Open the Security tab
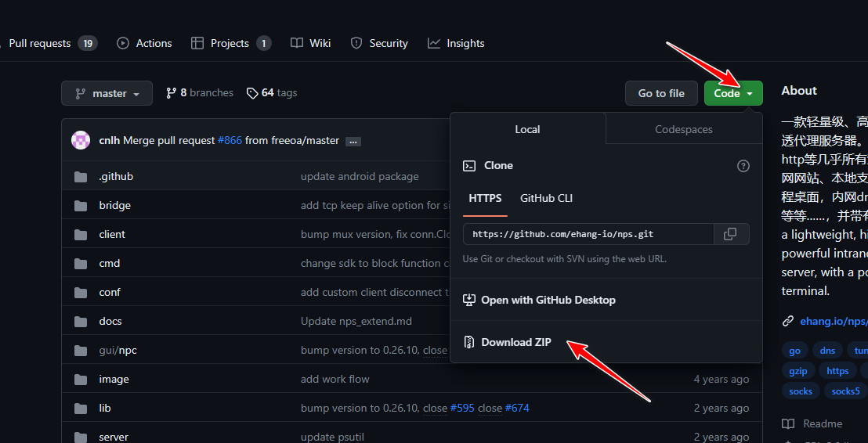The image size is (868, 443). 379,43
